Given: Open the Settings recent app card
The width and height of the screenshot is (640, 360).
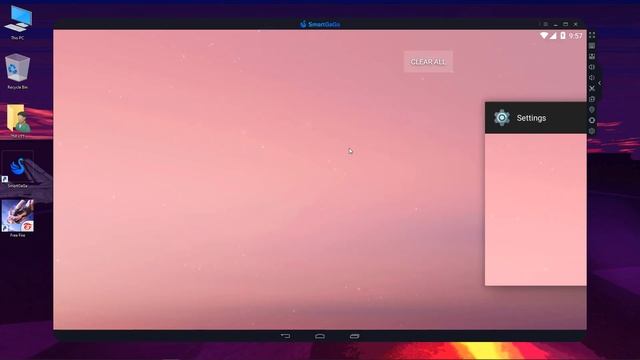Looking at the screenshot, I should coord(536,194).
